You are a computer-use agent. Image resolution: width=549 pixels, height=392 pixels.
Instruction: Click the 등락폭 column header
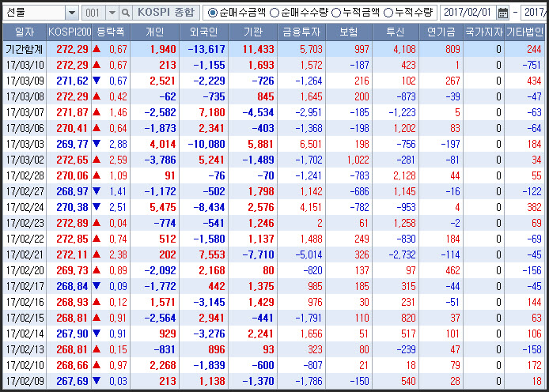click(x=111, y=32)
